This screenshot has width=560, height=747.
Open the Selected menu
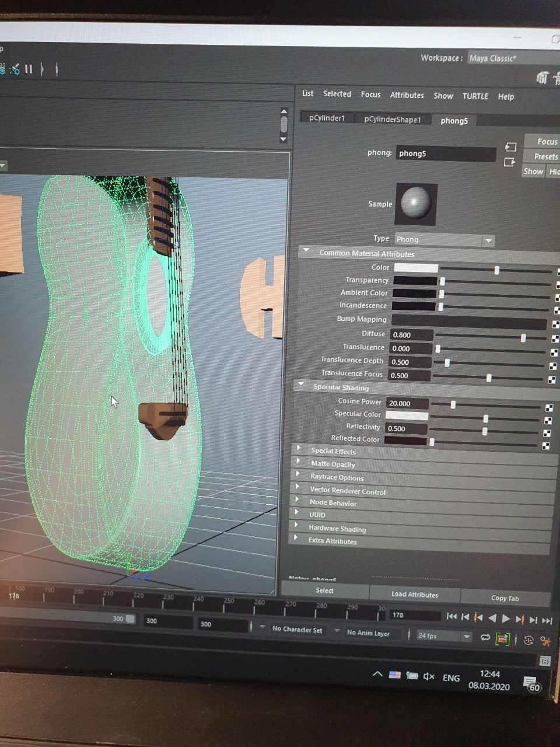[337, 94]
